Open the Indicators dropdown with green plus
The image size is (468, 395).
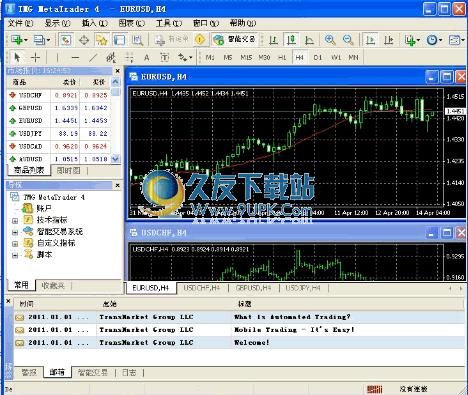pyautogui.click(x=412, y=40)
